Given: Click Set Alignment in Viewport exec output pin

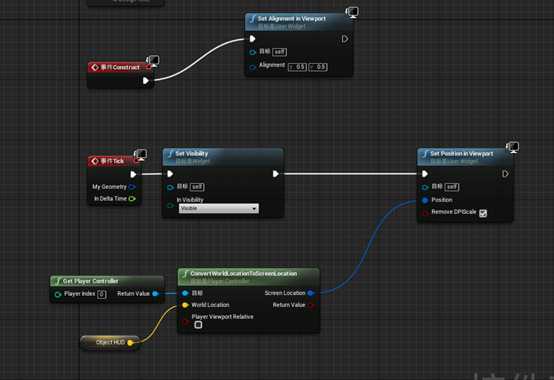Looking at the screenshot, I should coord(345,39).
